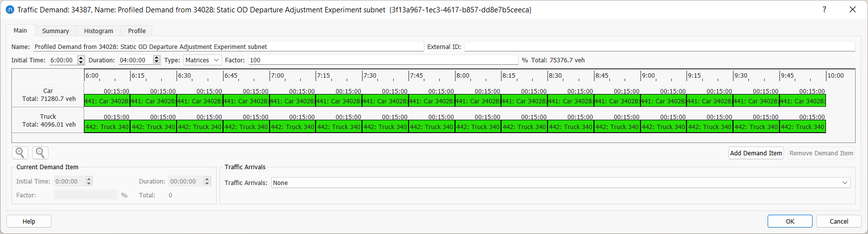Image resolution: width=868 pixels, height=234 pixels.
Task: Expand the Traffic Arrivals dropdown
Action: pos(560,183)
